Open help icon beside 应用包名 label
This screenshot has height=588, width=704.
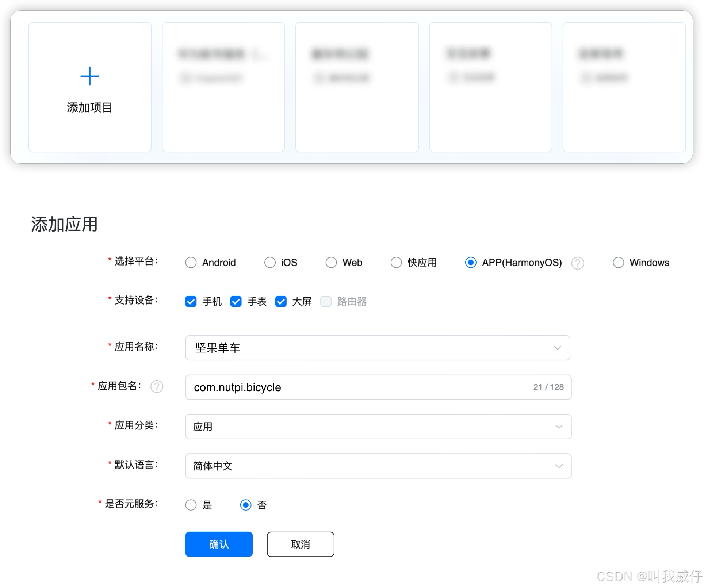157,386
